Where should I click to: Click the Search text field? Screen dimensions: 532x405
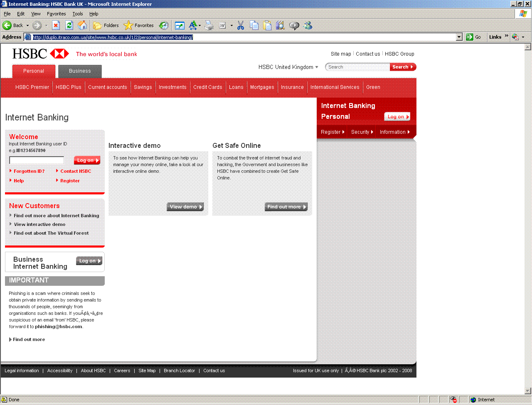(358, 67)
